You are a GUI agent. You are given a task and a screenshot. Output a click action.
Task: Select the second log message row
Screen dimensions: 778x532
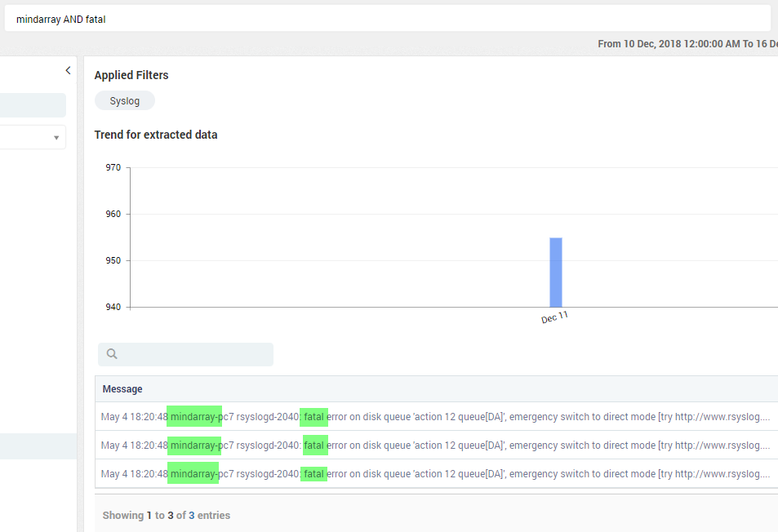(x=436, y=446)
